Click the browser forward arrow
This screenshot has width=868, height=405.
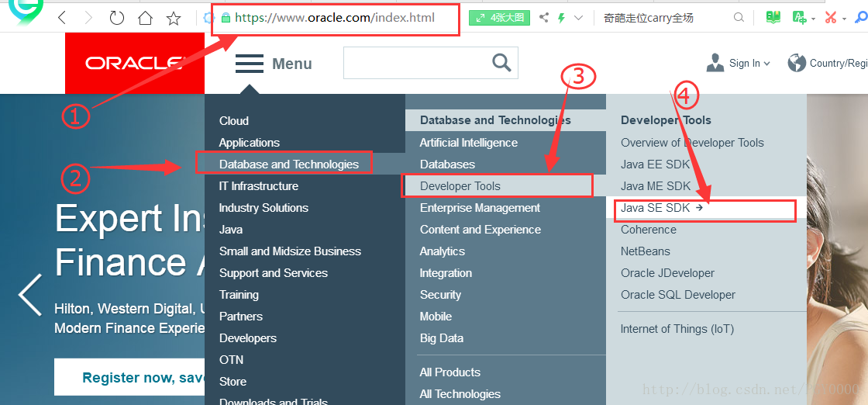pyautogui.click(x=88, y=19)
